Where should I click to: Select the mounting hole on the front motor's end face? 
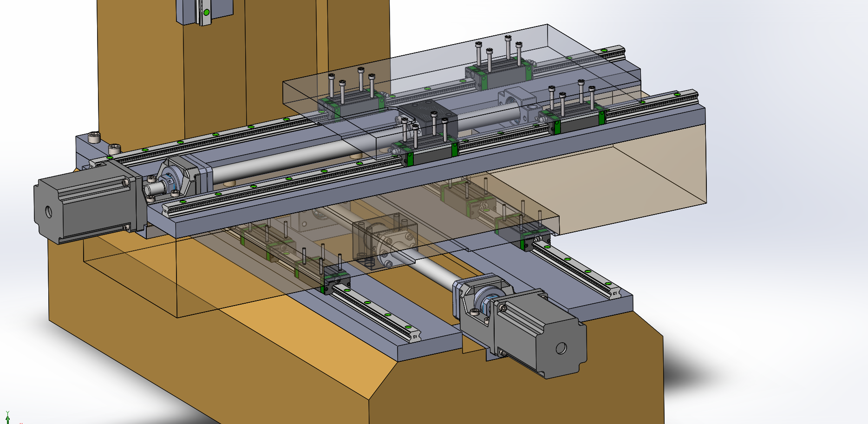click(x=561, y=348)
